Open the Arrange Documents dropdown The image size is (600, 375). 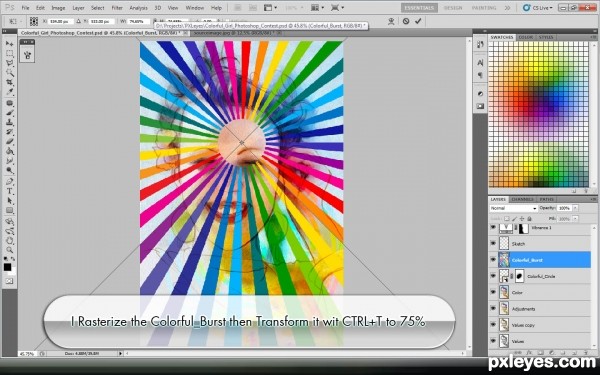[318, 8]
